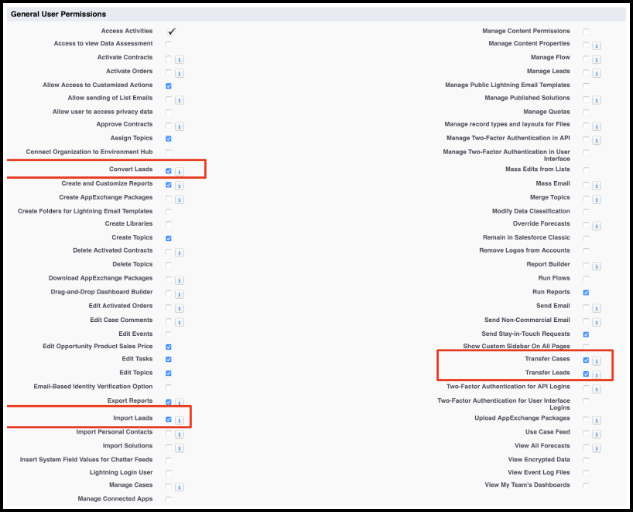This screenshot has height=512, width=633.
Task: Open info icon beside Activate Contracts
Action: point(179,60)
